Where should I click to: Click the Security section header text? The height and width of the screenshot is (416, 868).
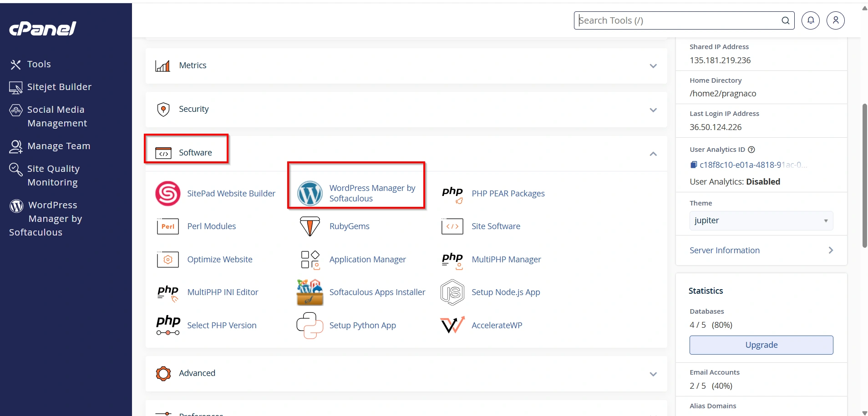pyautogui.click(x=194, y=109)
